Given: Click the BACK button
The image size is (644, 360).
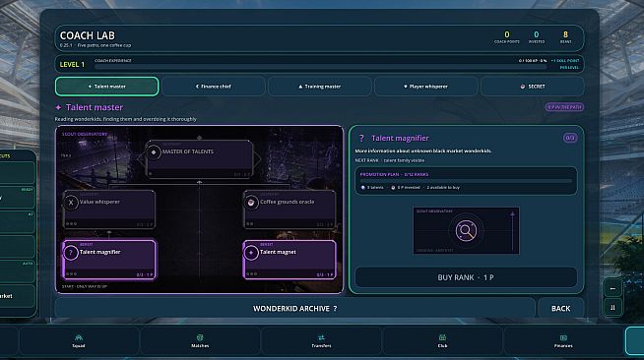Looking at the screenshot, I should 560,308.
